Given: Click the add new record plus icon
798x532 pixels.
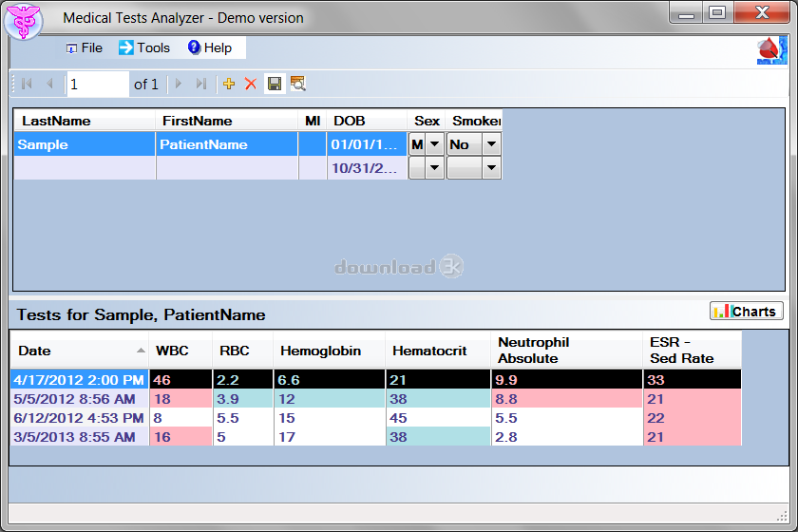Looking at the screenshot, I should point(229,84).
